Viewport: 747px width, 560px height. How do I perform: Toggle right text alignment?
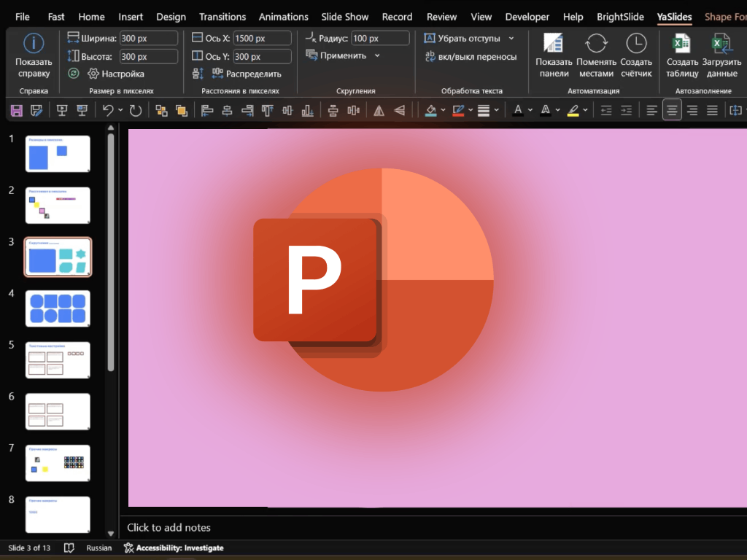(692, 111)
